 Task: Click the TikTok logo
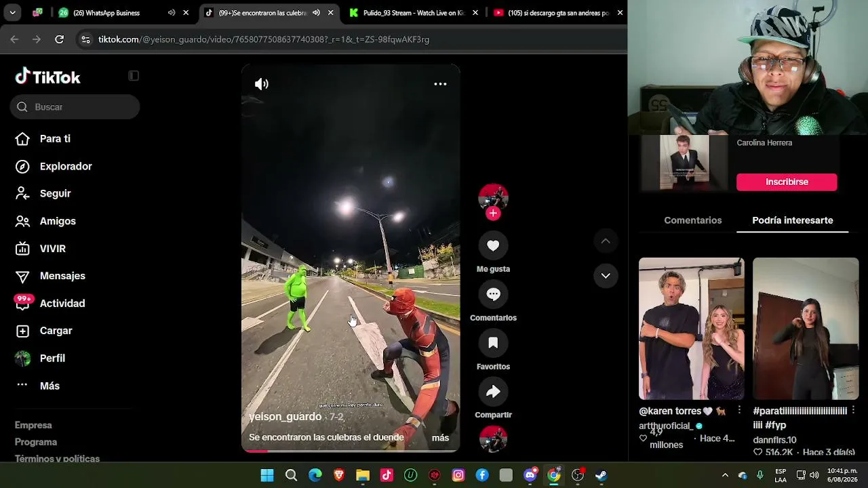tap(47, 77)
